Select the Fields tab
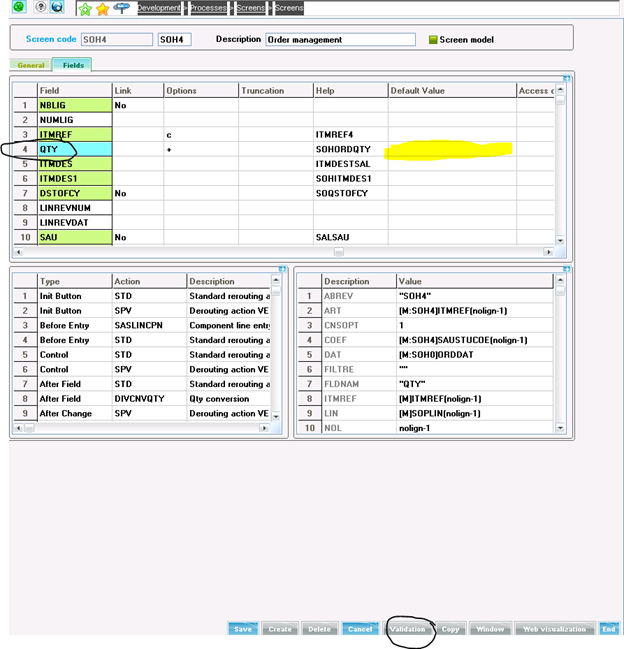This screenshot has width=624, height=649. coord(73,64)
